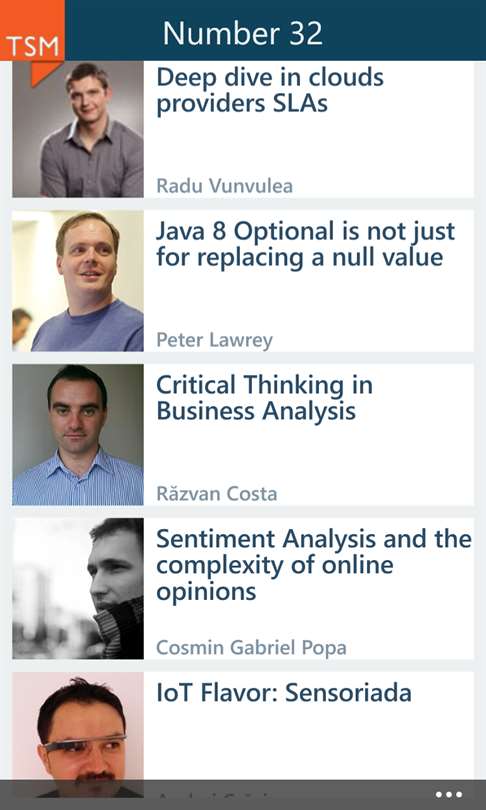Open Java 8 Optional article title
This screenshot has width=486, height=810.
click(x=305, y=244)
